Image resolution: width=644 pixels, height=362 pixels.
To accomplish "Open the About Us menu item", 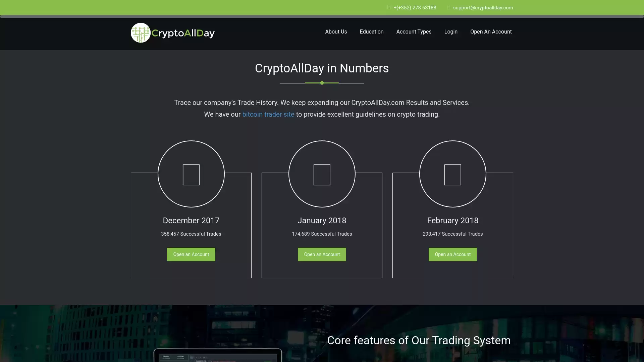I will pyautogui.click(x=336, y=32).
